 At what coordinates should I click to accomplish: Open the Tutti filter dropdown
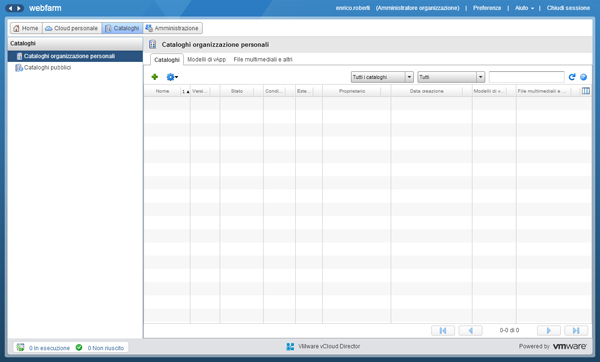pyautogui.click(x=451, y=77)
